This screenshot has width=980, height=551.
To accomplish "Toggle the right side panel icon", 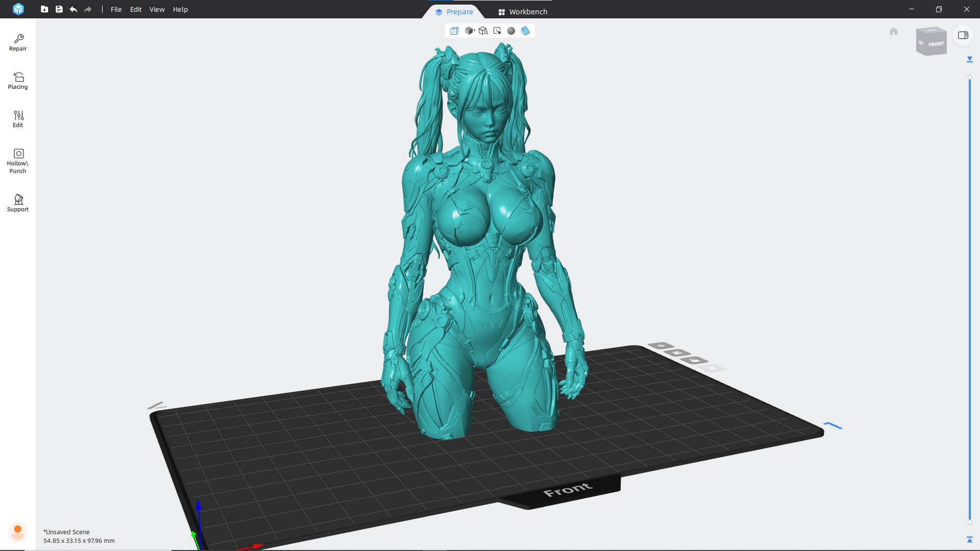I will tap(963, 35).
